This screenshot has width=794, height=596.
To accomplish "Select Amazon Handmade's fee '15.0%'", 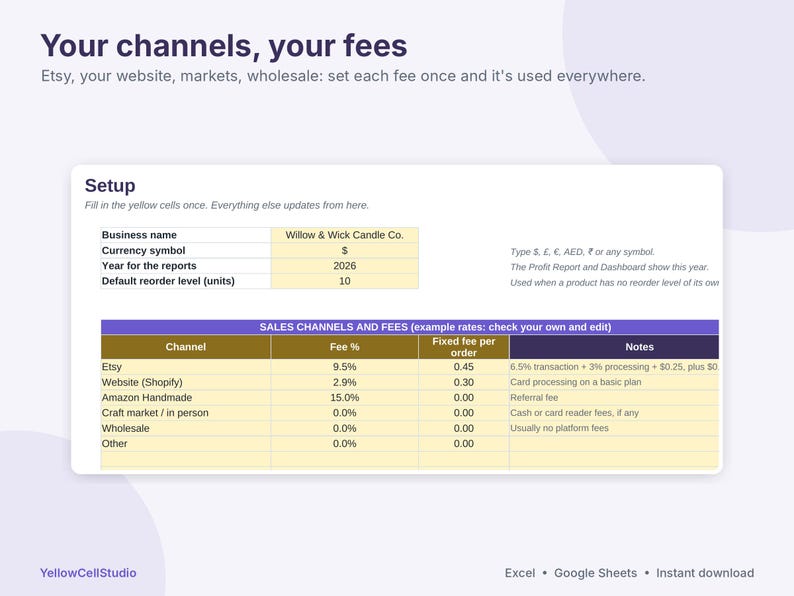I will tap(344, 398).
